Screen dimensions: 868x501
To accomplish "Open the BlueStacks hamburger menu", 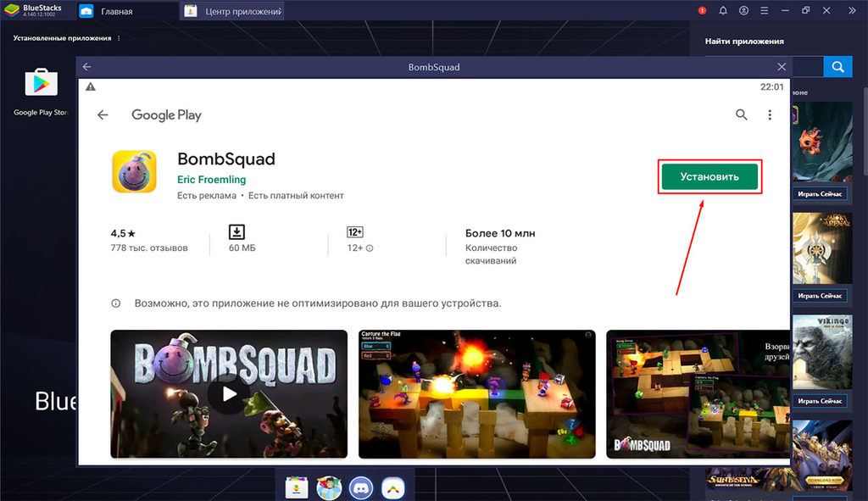I will tap(764, 10).
